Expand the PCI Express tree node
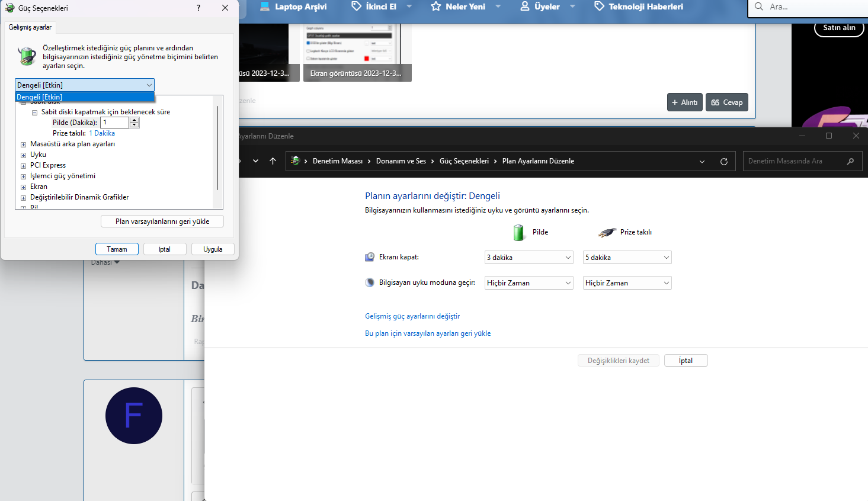Viewport: 868px width, 501px height. 23,166
